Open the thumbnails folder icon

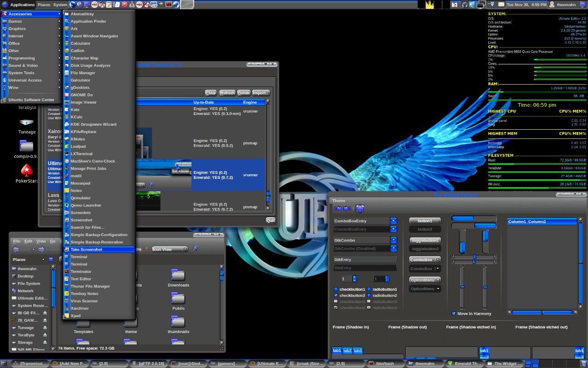[178, 322]
